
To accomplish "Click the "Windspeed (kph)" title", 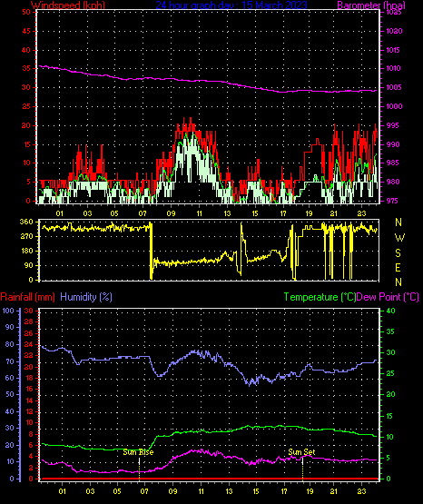I will point(68,5).
